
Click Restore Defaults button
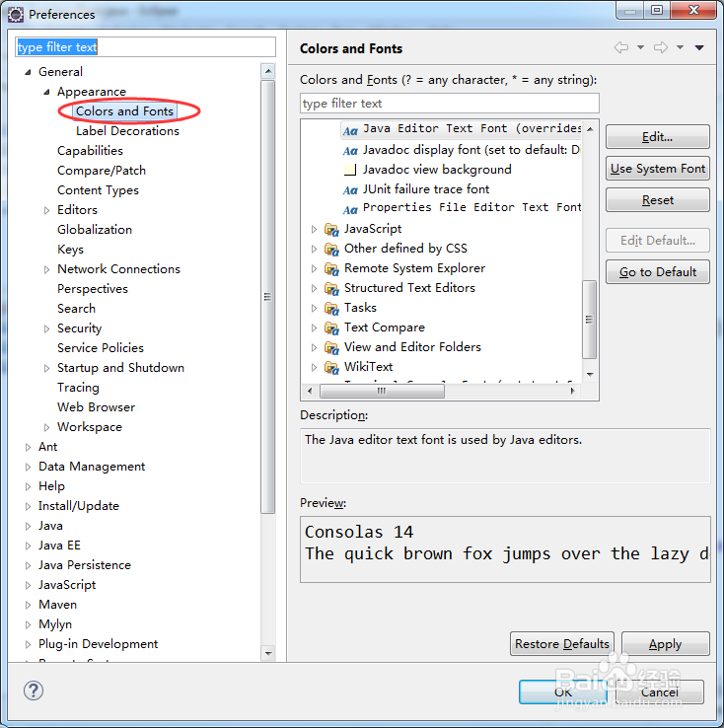click(562, 644)
